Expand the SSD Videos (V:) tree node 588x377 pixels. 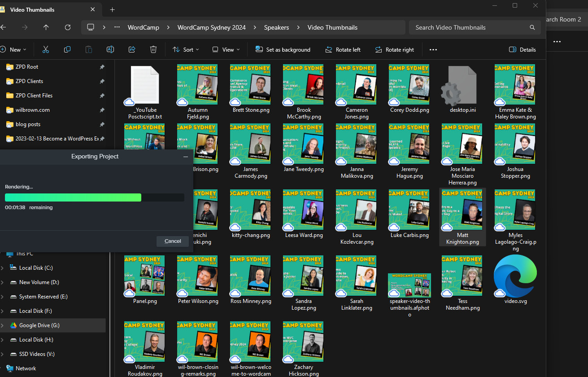[3, 354]
